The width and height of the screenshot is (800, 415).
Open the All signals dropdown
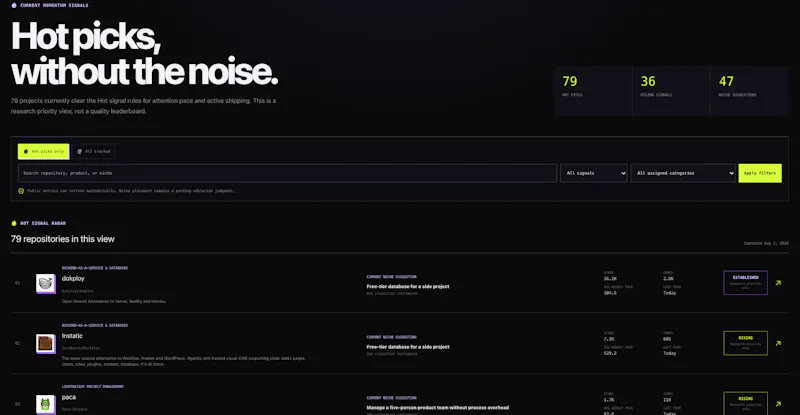click(x=594, y=173)
